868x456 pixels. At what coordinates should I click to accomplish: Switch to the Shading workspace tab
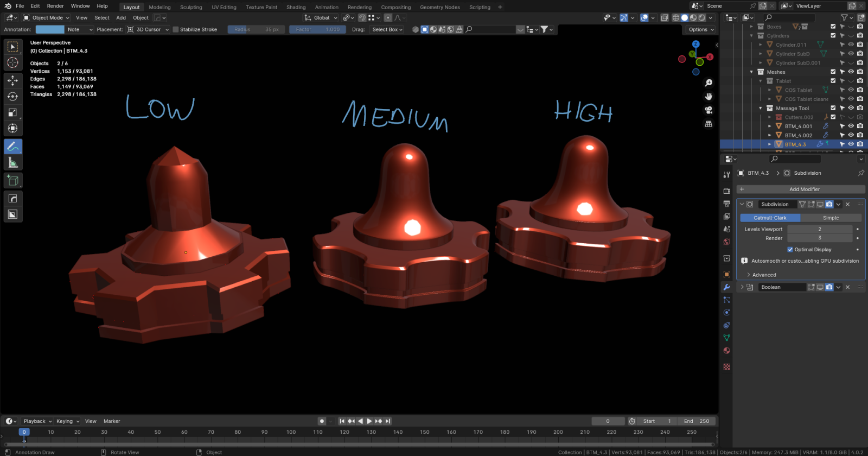(x=296, y=7)
